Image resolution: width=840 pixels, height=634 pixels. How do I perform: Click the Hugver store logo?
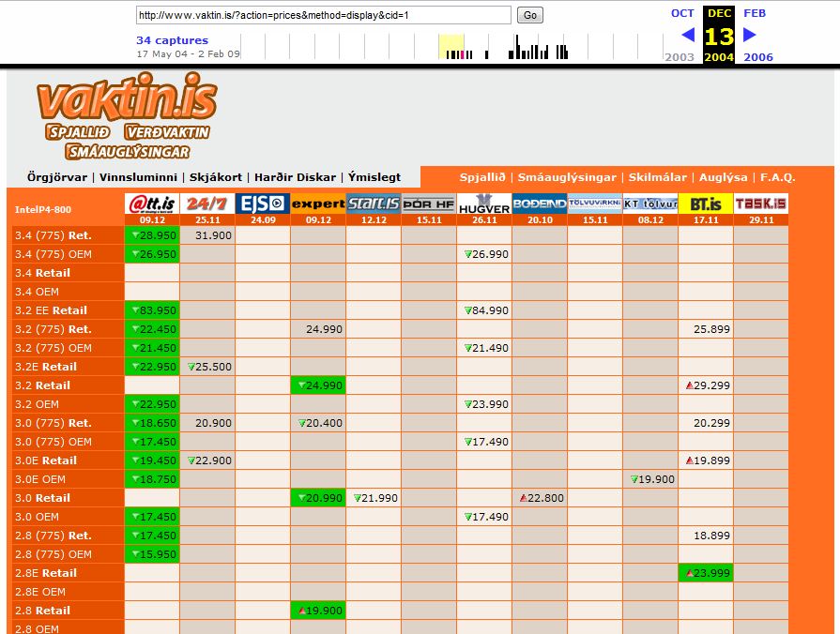[484, 204]
